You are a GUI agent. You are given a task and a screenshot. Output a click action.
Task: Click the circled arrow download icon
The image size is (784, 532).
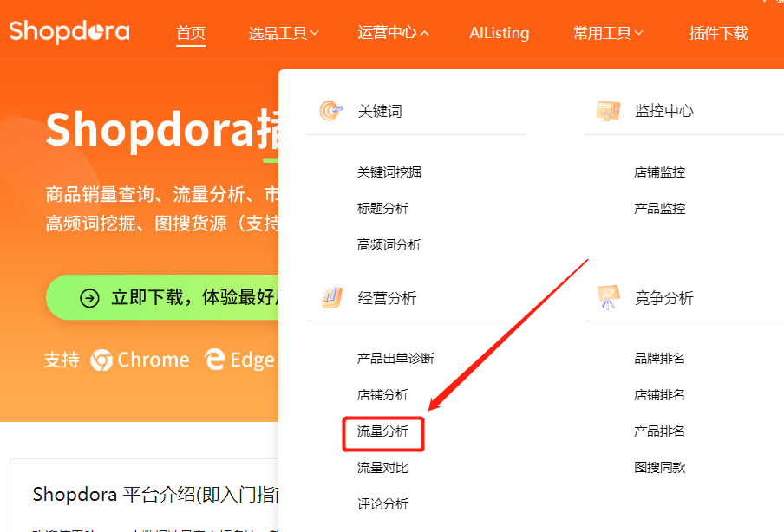click(89, 298)
